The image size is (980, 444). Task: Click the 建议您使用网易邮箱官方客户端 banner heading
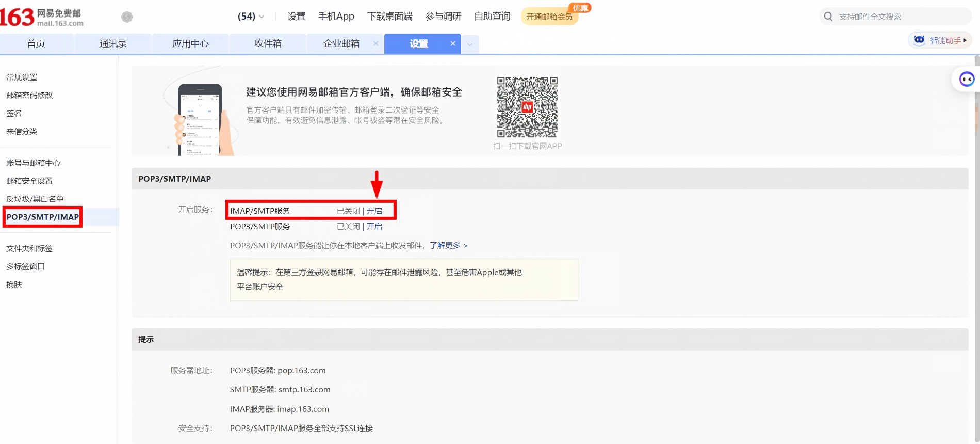(354, 92)
